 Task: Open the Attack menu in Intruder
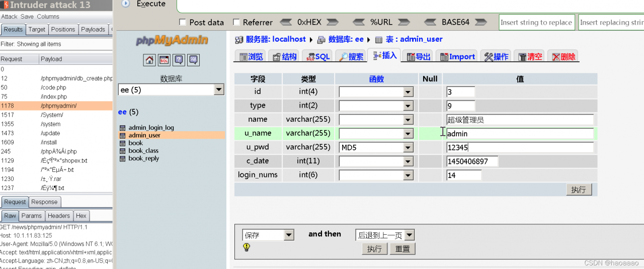(9, 17)
